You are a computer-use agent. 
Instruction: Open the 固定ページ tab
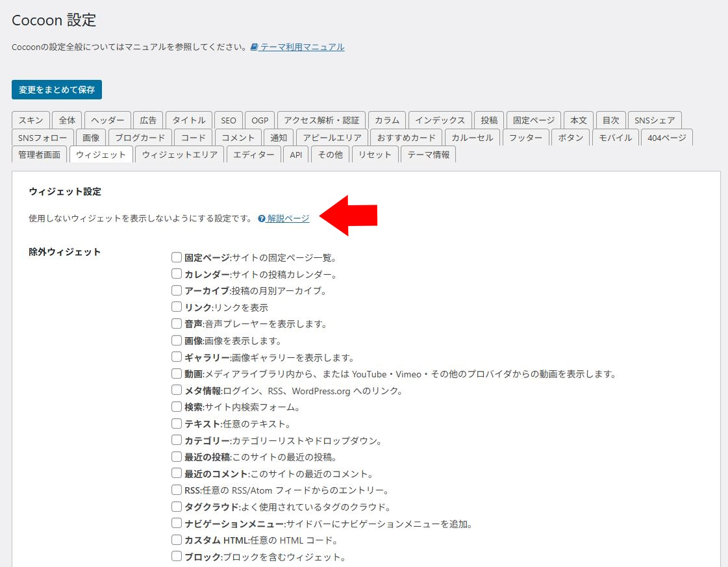tap(534, 120)
